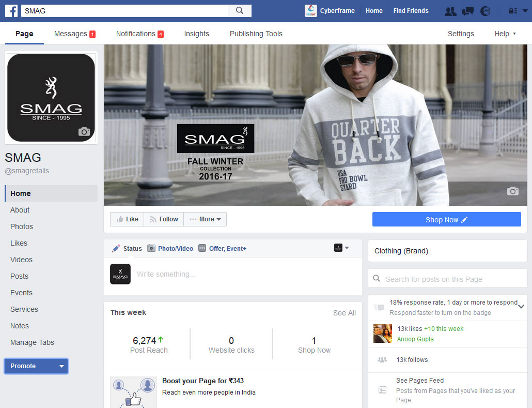Screen dimensions: 532x408
Task: Follow the SMAG page
Action: tap(163, 219)
